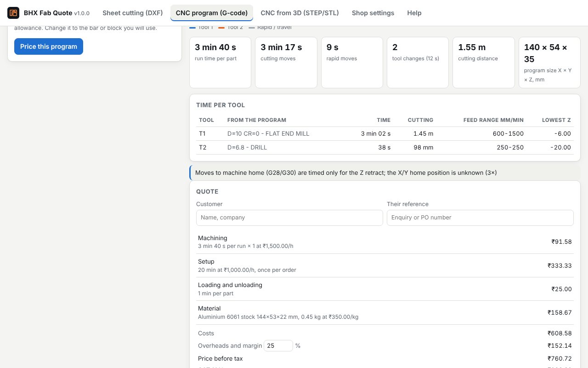Click the -20.00 lowest Z value
The image size is (588, 368).
[560, 148]
